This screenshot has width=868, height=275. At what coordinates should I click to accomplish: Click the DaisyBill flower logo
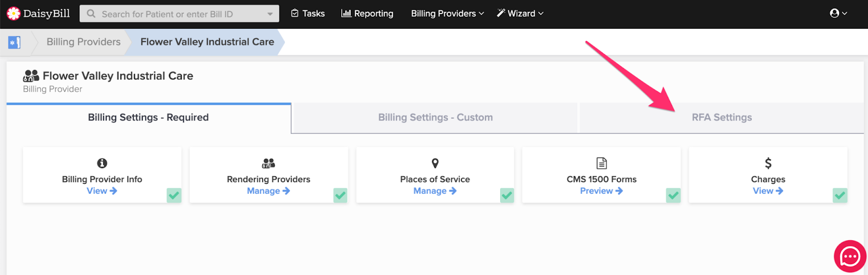coord(13,14)
